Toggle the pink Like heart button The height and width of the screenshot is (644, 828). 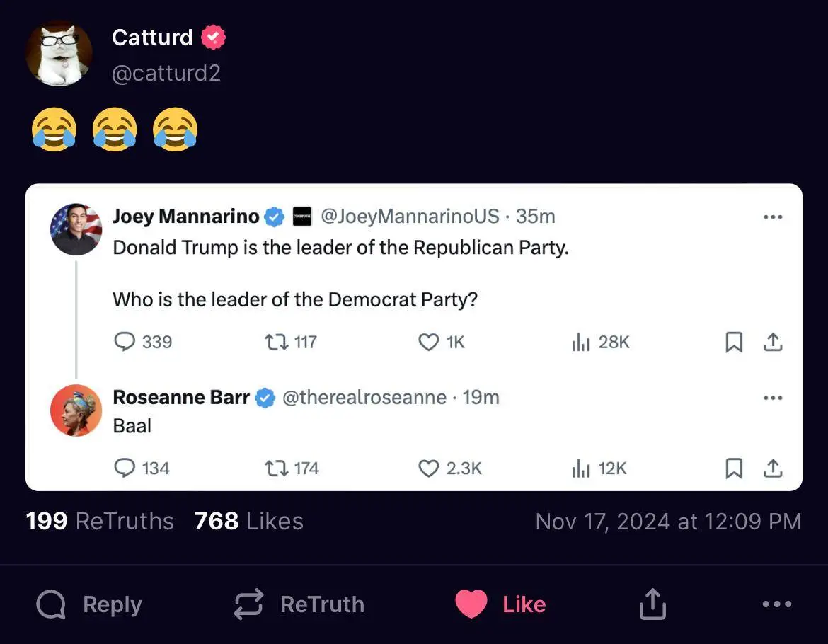(x=471, y=604)
